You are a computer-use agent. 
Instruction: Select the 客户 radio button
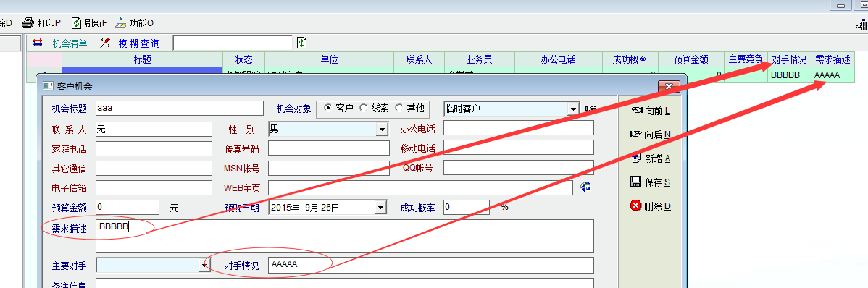click(x=327, y=109)
